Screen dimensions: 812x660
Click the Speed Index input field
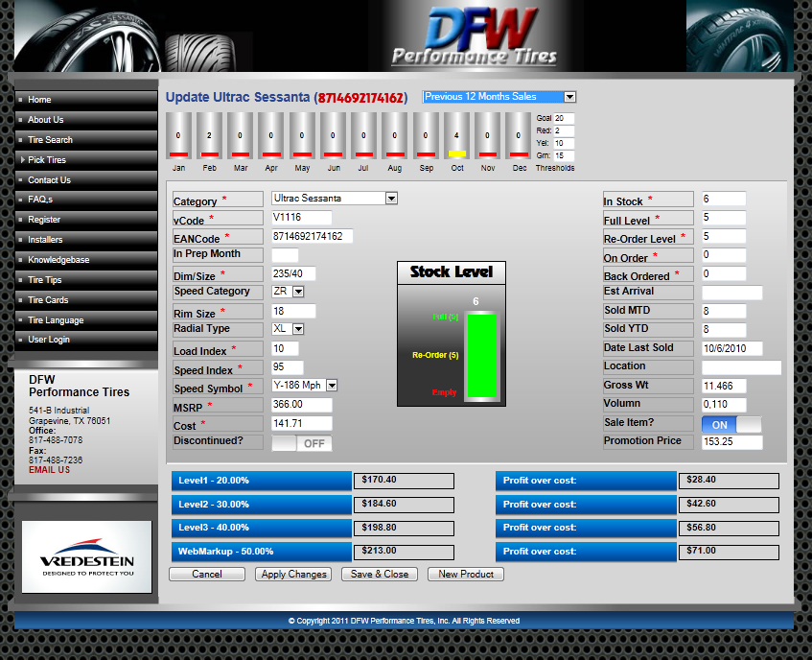point(288,367)
